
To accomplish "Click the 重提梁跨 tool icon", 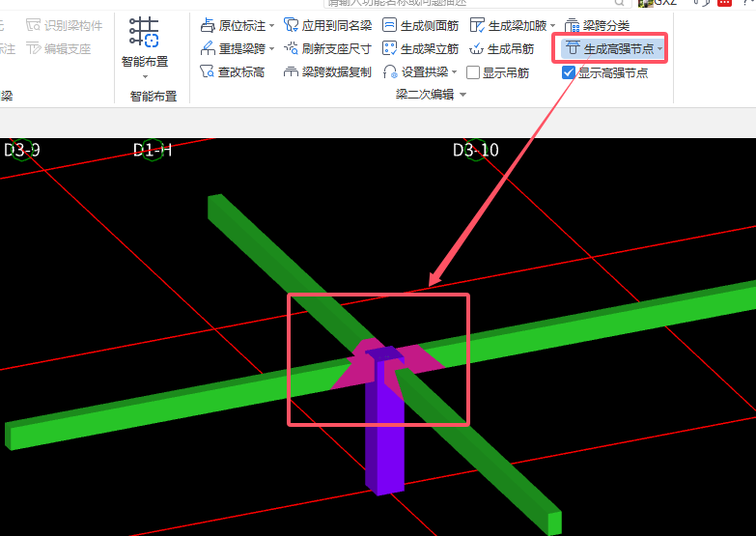I will pos(208,48).
